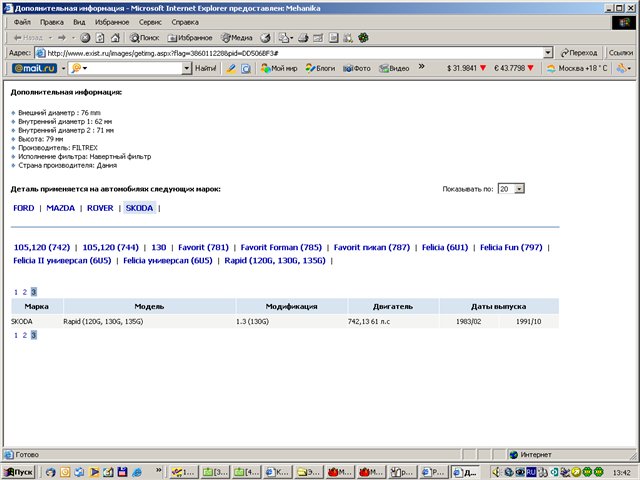This screenshot has width=640, height=480.
Task: Click the Forward arrow button
Action: tap(62, 38)
